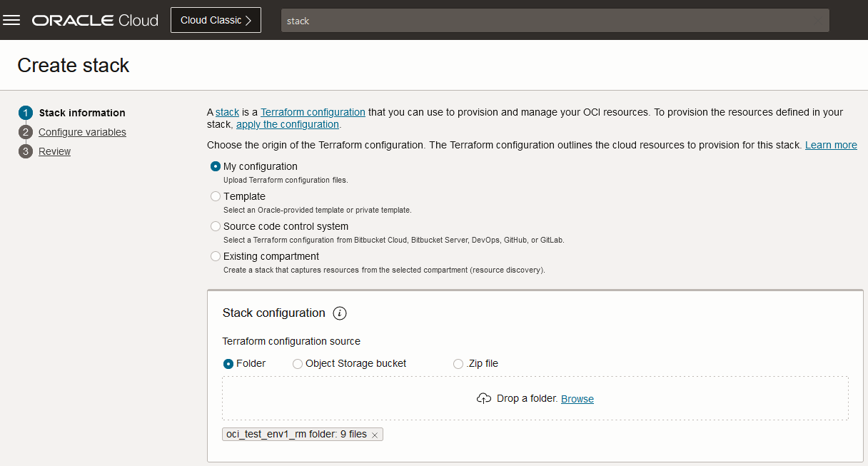Select the My configuration radio button
This screenshot has width=868, height=466.
216,166
